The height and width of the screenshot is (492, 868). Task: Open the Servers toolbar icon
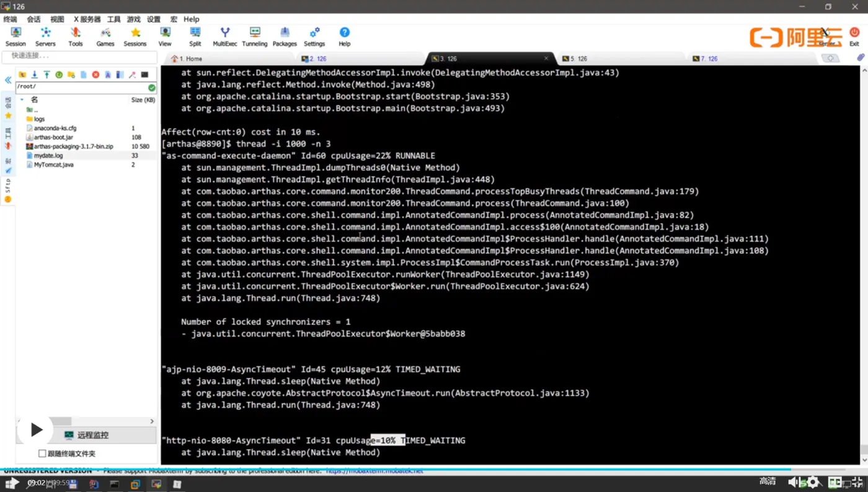tap(45, 37)
